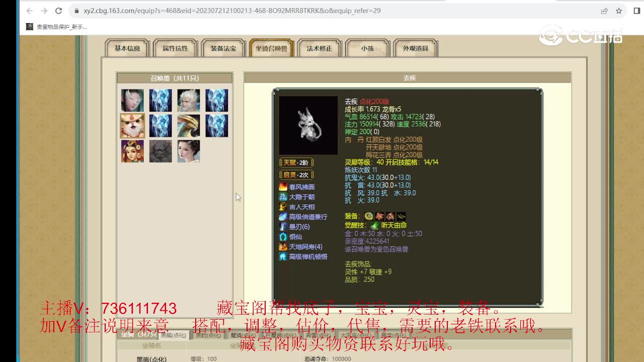Click the 灵性 +7 敏捷 +9 accessory stats

tap(368, 272)
